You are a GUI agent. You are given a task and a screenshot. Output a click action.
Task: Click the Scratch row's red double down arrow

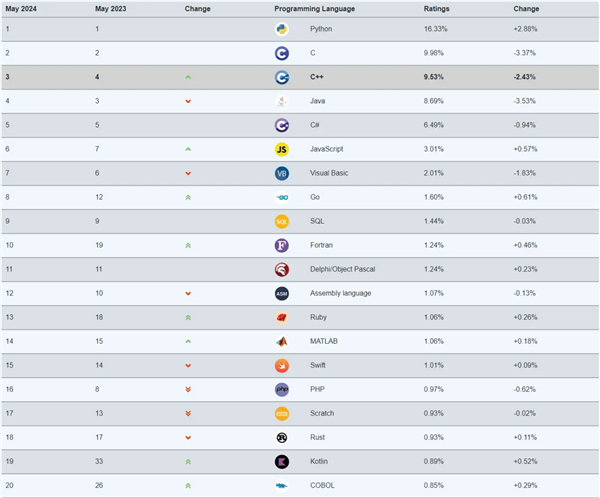(188, 413)
